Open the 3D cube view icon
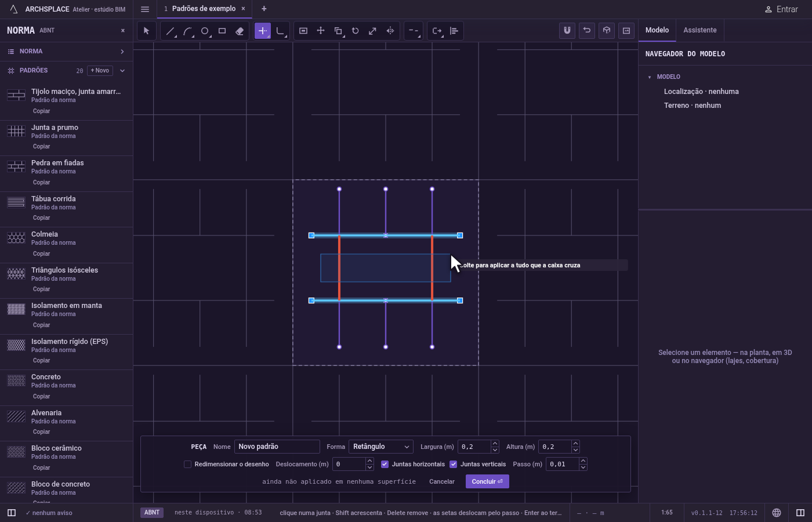Image resolution: width=812 pixels, height=522 pixels. [x=607, y=30]
